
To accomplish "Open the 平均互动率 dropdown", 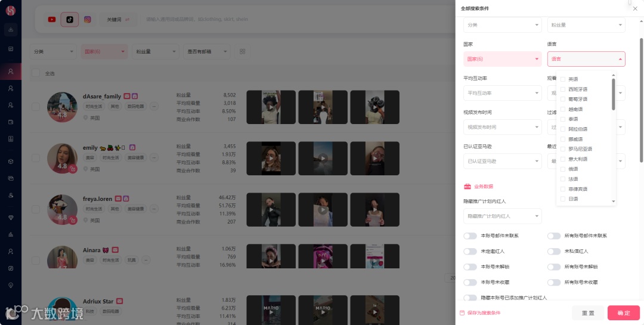I will pos(502,93).
